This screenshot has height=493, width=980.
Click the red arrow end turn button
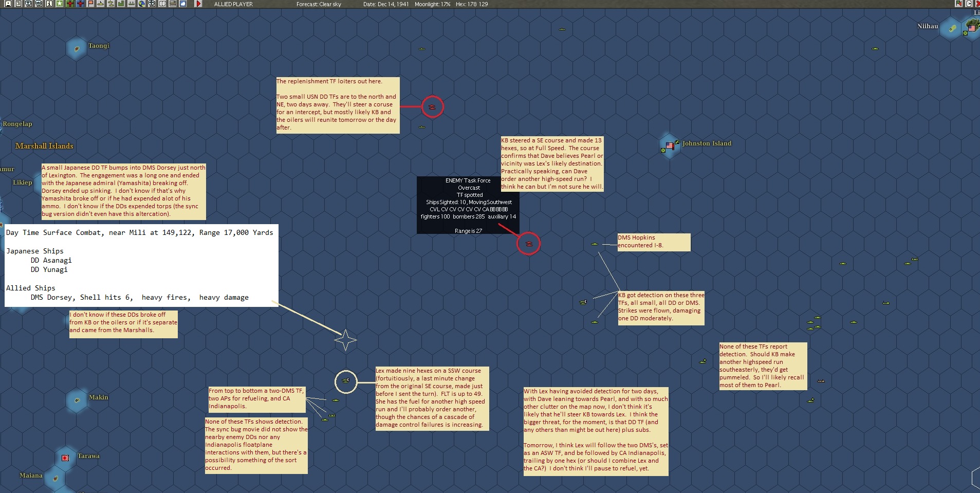[198, 4]
